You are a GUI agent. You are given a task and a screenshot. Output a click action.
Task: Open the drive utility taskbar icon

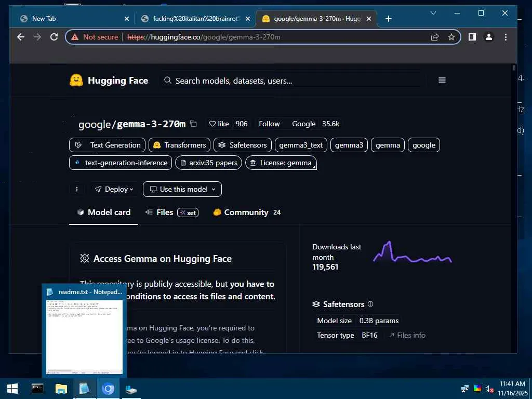coord(131,389)
